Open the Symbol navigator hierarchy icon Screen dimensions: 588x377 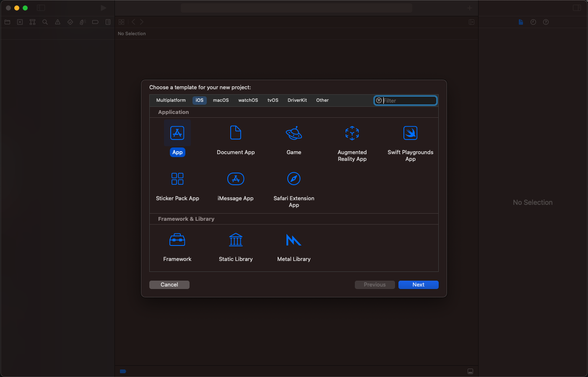click(33, 22)
